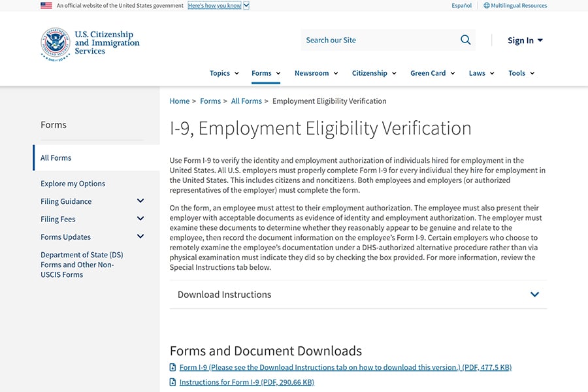Expand the Filing Guidance sidebar chevron

coord(140,201)
